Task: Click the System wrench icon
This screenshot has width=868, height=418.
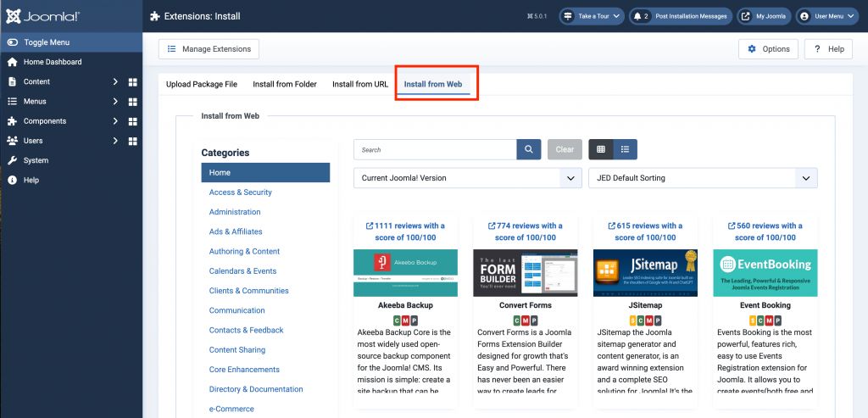Action: 12,160
